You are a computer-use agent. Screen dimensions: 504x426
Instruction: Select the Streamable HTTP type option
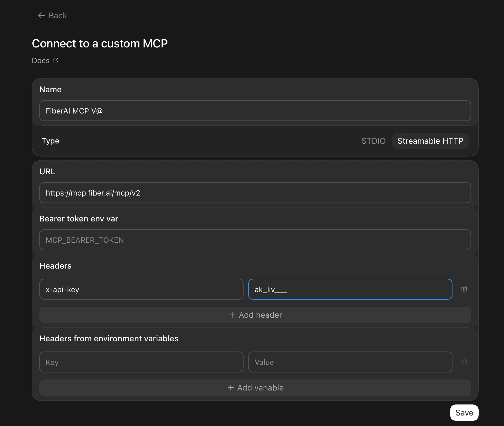pyautogui.click(x=430, y=141)
